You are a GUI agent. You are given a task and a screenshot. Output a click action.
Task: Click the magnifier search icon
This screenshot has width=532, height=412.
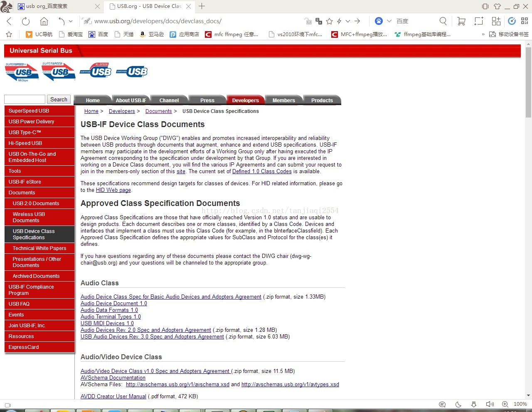point(443,21)
